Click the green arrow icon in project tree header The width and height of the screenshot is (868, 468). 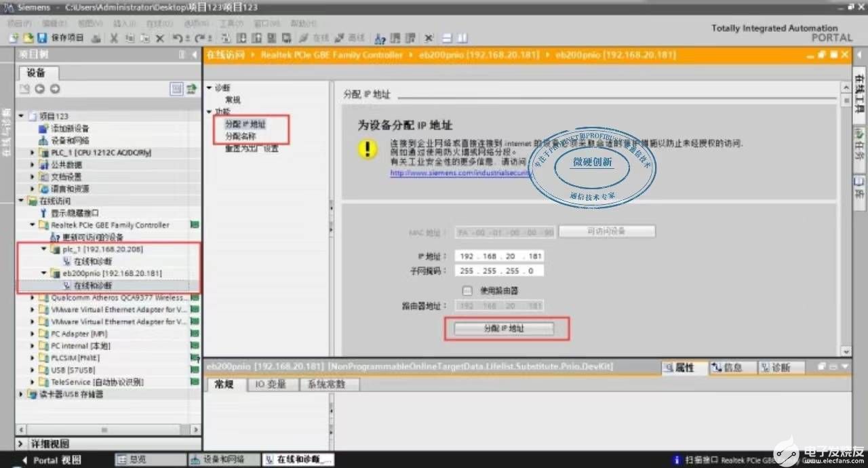[x=192, y=89]
